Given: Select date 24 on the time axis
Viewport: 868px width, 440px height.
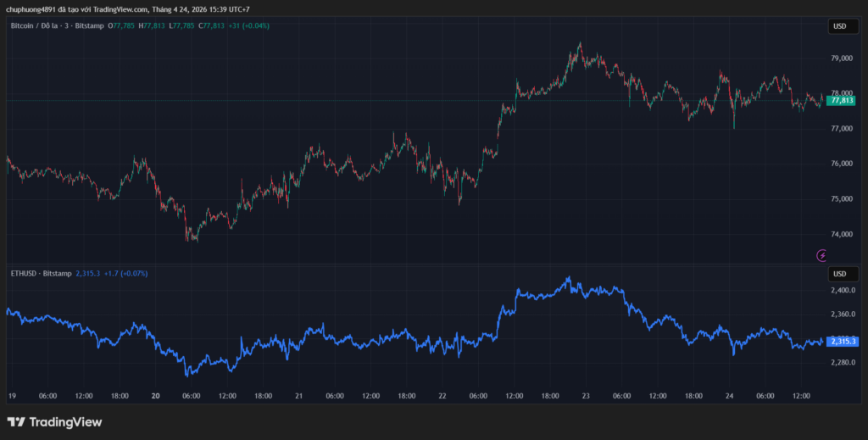Looking at the screenshot, I should pyautogui.click(x=729, y=396).
